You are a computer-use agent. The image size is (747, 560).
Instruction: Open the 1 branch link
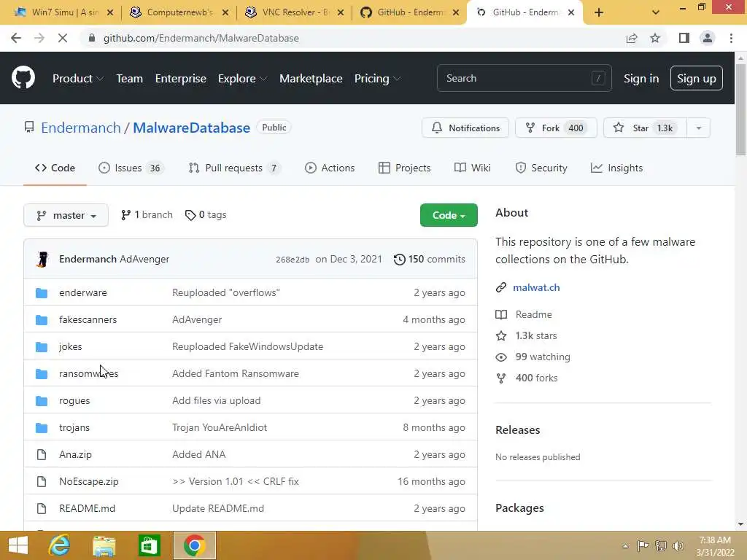click(x=147, y=215)
